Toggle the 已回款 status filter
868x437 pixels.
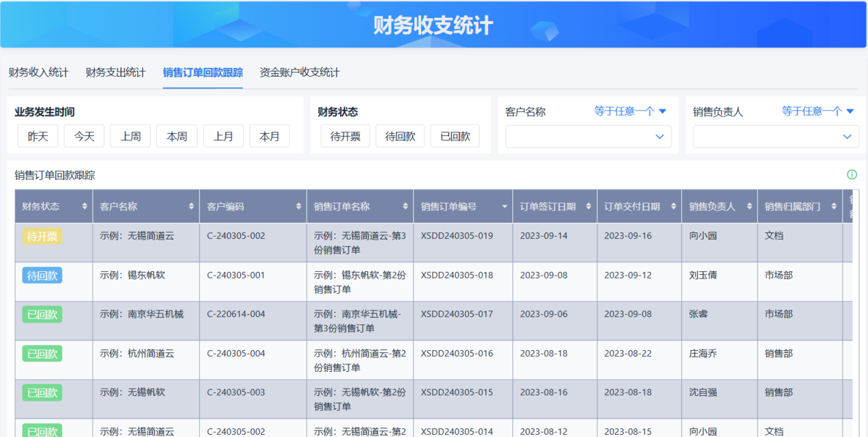point(455,136)
